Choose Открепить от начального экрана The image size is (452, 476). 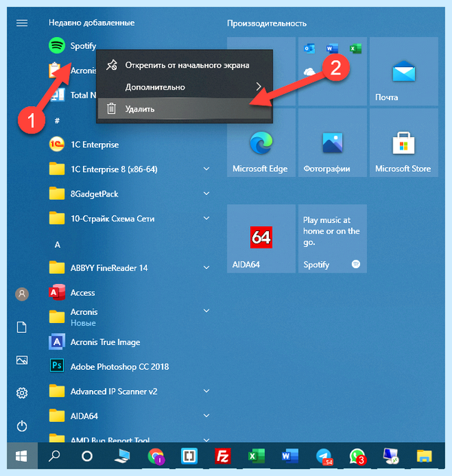point(185,65)
